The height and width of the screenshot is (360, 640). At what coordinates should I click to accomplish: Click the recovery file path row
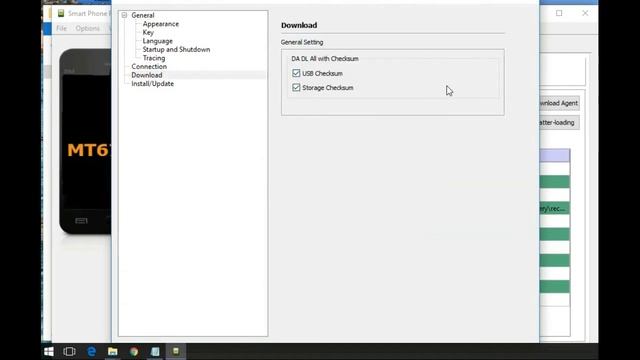(554, 209)
